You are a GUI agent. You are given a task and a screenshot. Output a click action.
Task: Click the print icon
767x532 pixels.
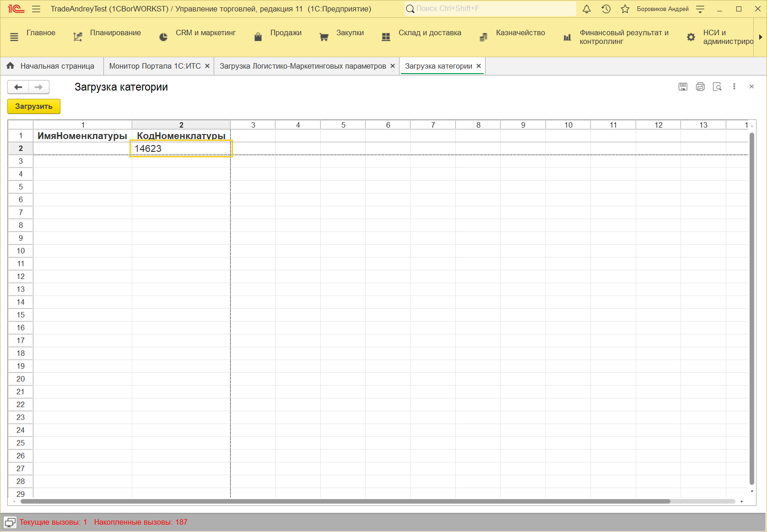700,87
